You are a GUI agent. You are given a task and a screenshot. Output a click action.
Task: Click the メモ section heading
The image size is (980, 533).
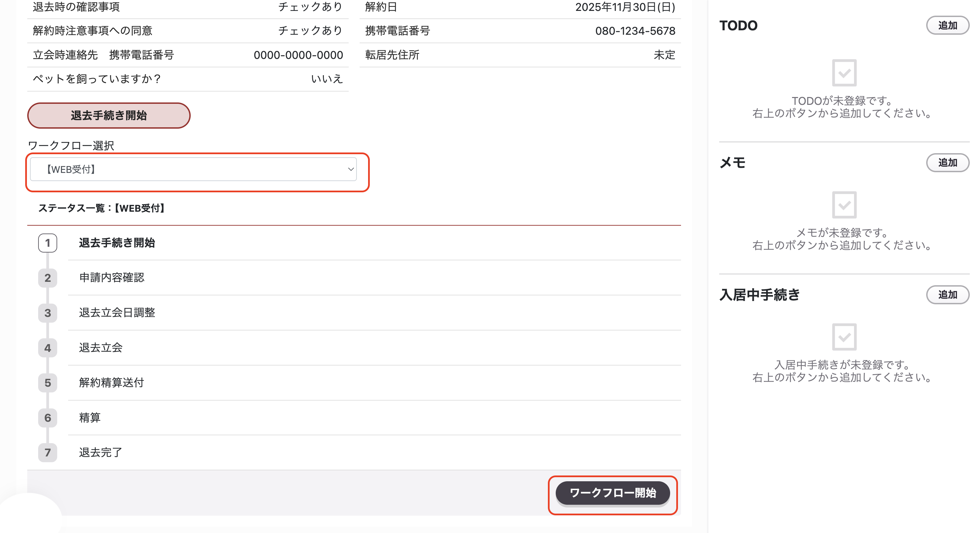732,163
